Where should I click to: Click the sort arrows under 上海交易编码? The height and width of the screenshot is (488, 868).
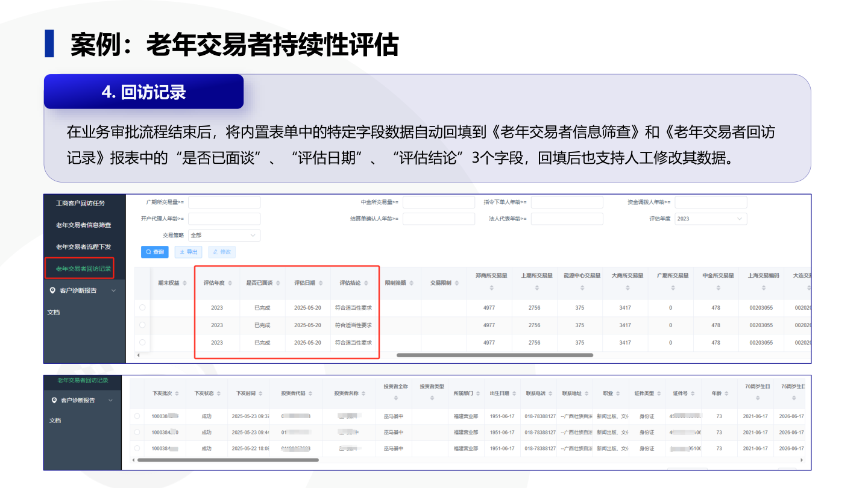click(764, 288)
